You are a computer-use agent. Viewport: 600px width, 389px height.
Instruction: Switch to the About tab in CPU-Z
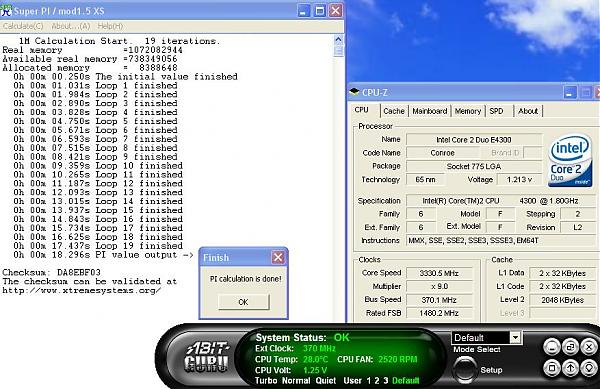pos(528,111)
